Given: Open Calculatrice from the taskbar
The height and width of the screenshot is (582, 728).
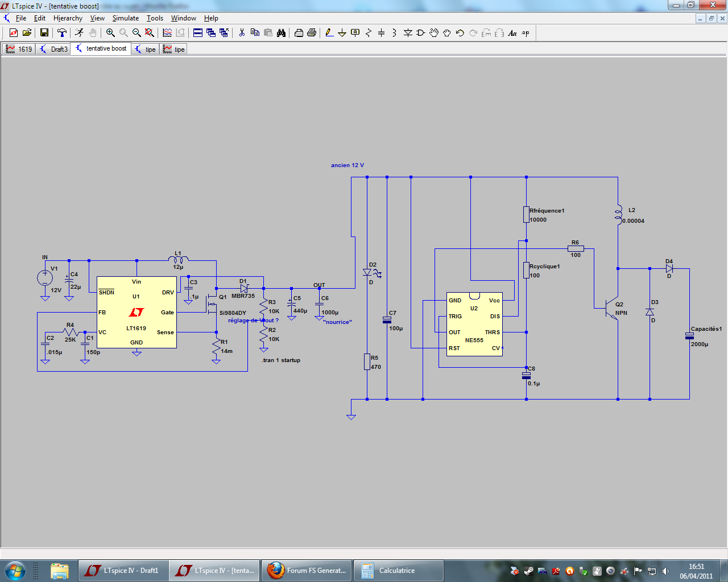Looking at the screenshot, I should 397,571.
